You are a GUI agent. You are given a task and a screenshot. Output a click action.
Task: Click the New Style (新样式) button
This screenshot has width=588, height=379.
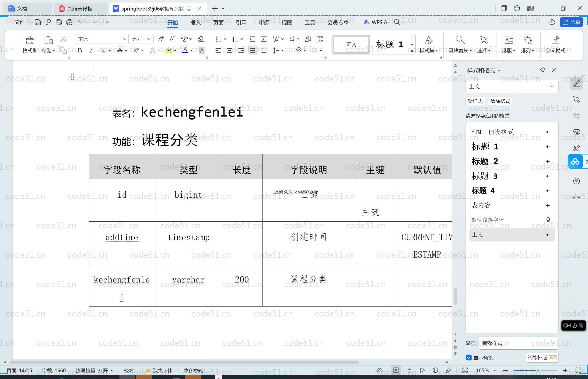point(475,101)
